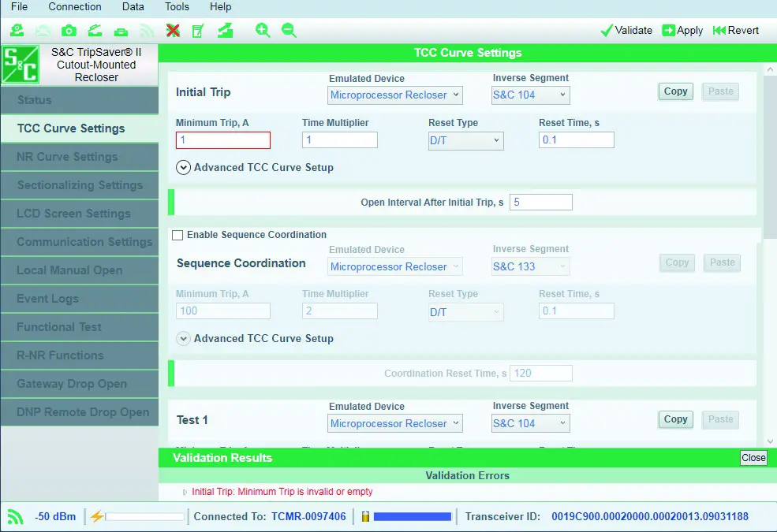Open Initial Trip Reset Type dropdown
The width and height of the screenshot is (777, 532).
tap(465, 140)
